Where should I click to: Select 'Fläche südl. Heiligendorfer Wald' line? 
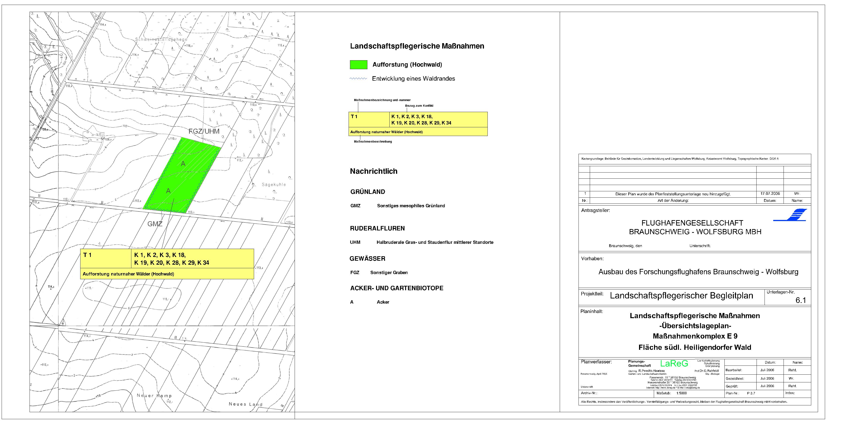(x=695, y=347)
